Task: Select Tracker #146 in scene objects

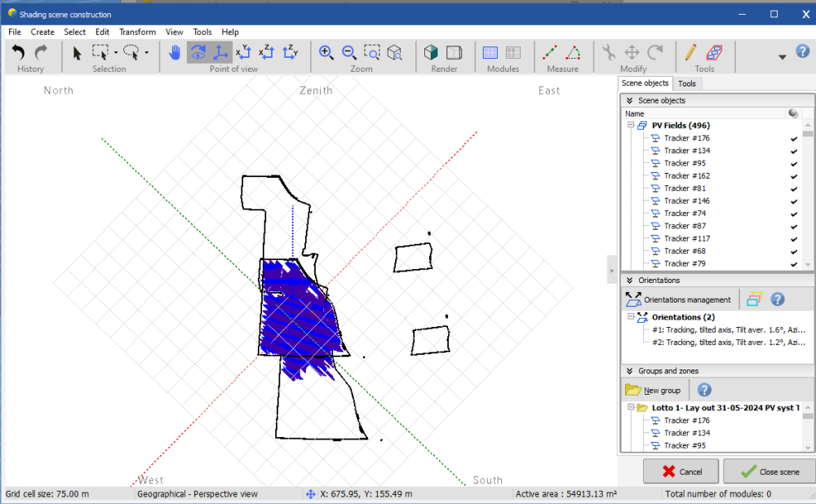Action: click(x=686, y=201)
